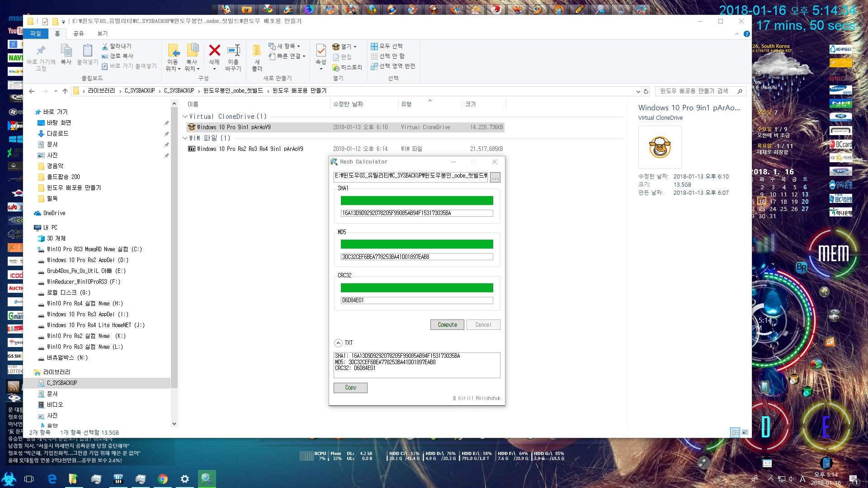Collapse the Virtual CloneDrive group
The height and width of the screenshot is (488, 868).
pos(185,117)
